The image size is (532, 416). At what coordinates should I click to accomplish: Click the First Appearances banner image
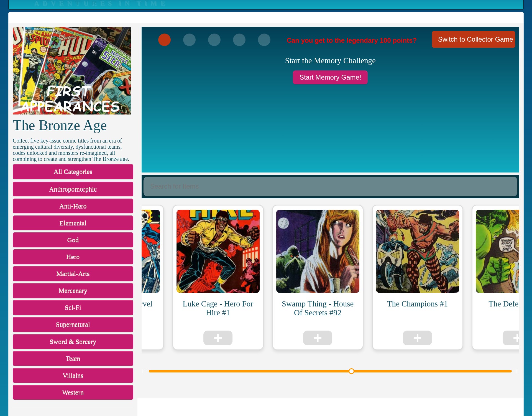(72, 71)
